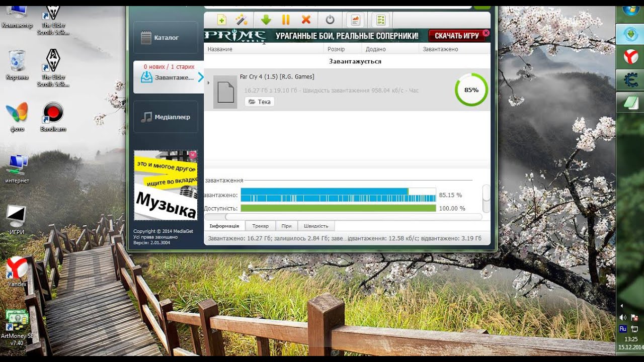The image size is (644, 362).
Task: Open the Тека folder button
Action: (x=260, y=102)
